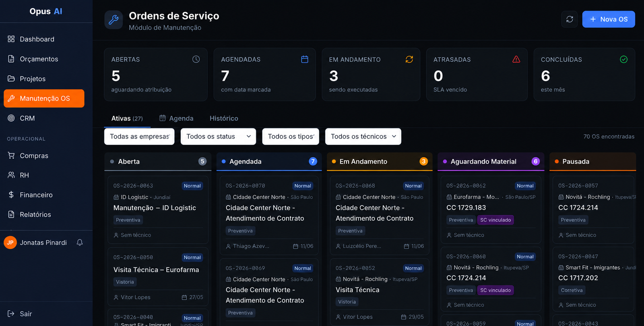Click the SC vinculado badge on OS-2026-0062
Screen dimensions: 644x326
pos(495,220)
